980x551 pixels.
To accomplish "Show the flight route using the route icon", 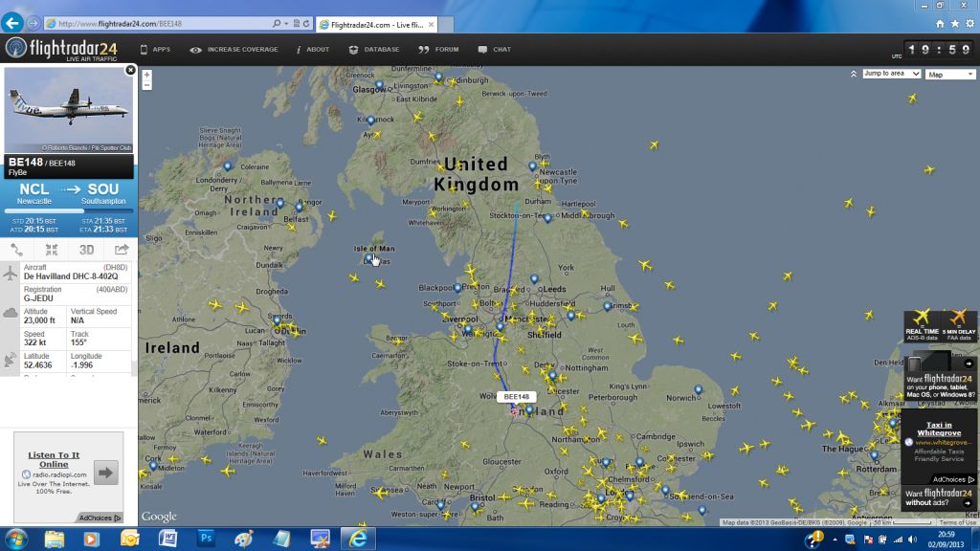I will 17,250.
